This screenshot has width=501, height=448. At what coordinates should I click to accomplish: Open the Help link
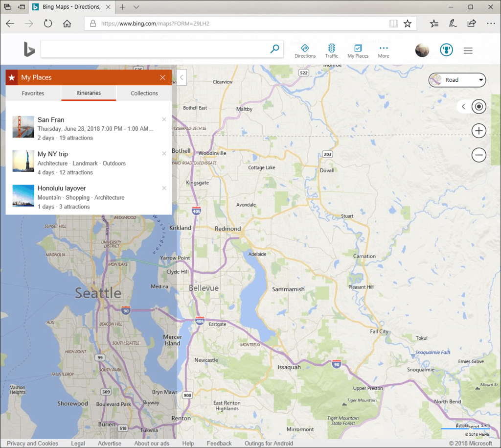coord(188,443)
